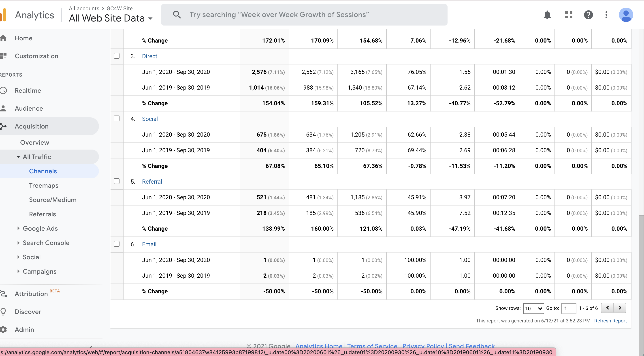
Task: Select the Email row checkbox
Action: pos(117,244)
